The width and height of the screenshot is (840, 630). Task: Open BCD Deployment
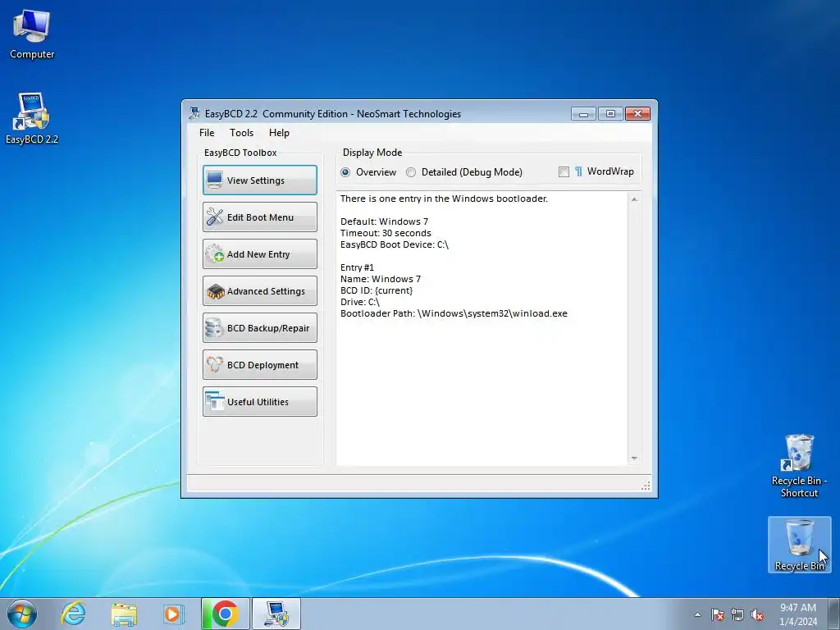click(x=260, y=365)
